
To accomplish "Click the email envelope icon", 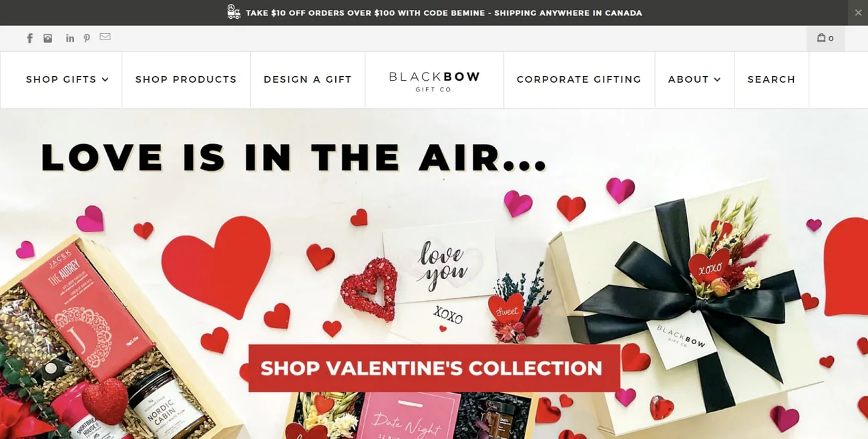I will pos(105,37).
